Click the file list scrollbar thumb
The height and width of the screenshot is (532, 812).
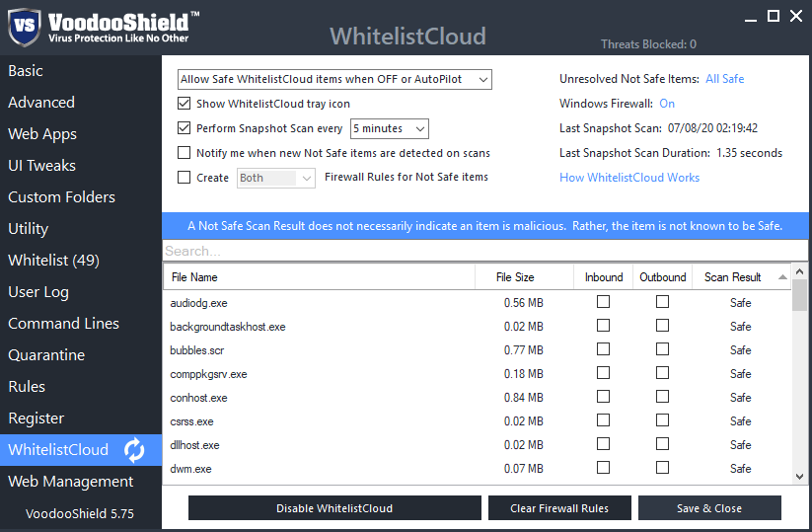pyautogui.click(x=799, y=295)
